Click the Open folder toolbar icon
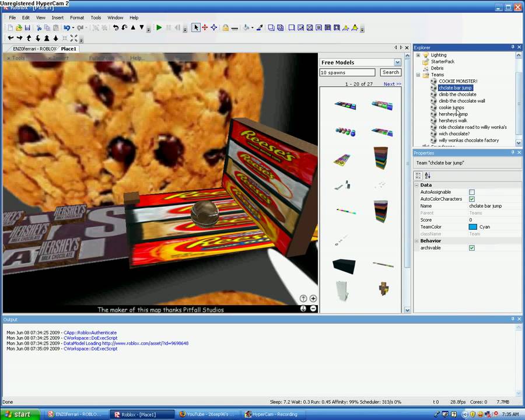The image size is (525, 420). tap(19, 28)
